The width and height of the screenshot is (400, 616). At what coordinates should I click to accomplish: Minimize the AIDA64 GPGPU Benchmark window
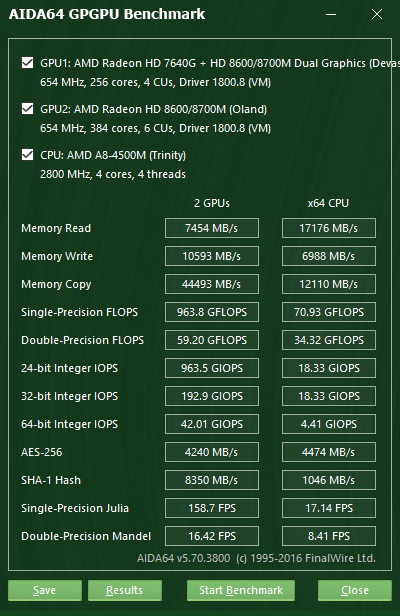(x=331, y=15)
